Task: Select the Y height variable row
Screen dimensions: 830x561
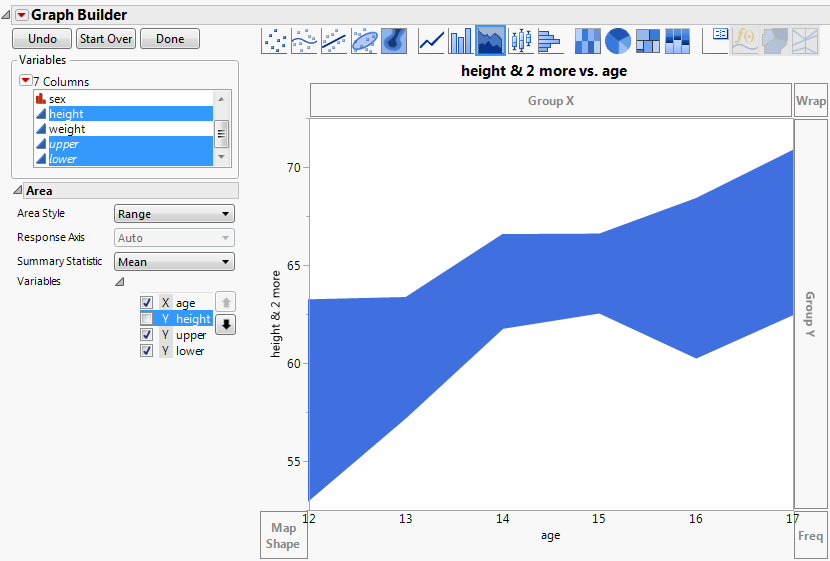Action: point(176,319)
